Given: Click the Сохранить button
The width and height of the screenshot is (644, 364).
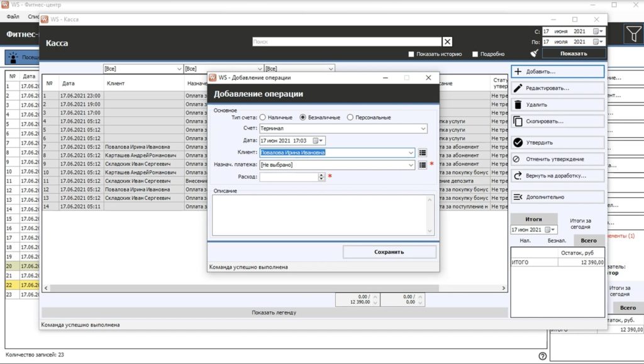Looking at the screenshot, I should [x=389, y=252].
